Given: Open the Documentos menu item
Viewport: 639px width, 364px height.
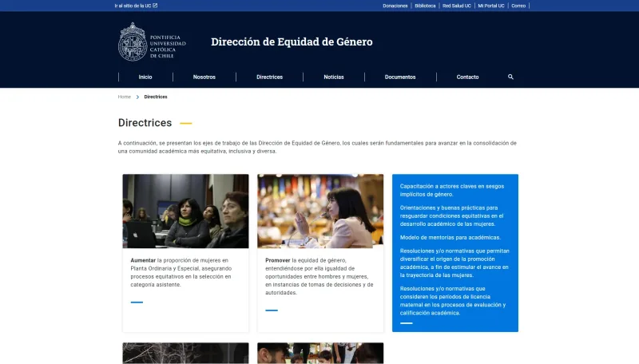Looking at the screenshot, I should (400, 77).
